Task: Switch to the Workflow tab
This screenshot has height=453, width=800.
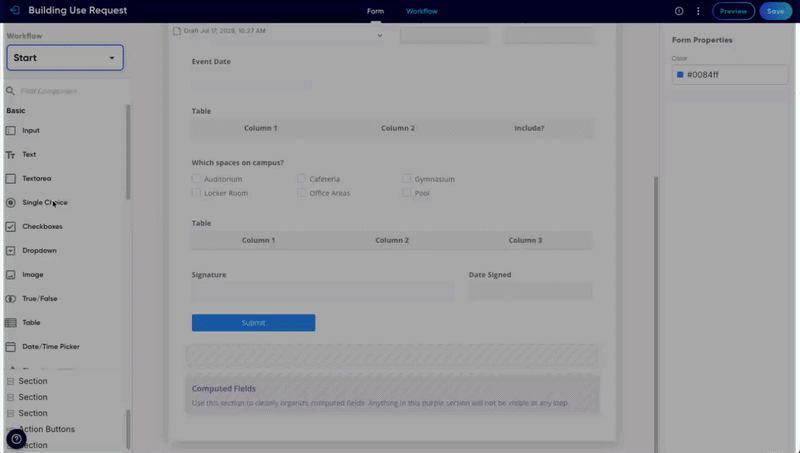Action: [x=422, y=11]
